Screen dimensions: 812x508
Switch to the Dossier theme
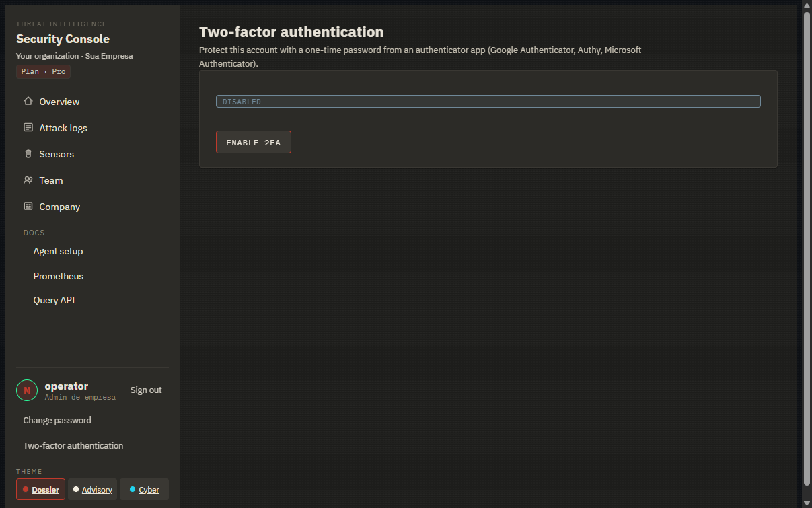[x=41, y=489]
